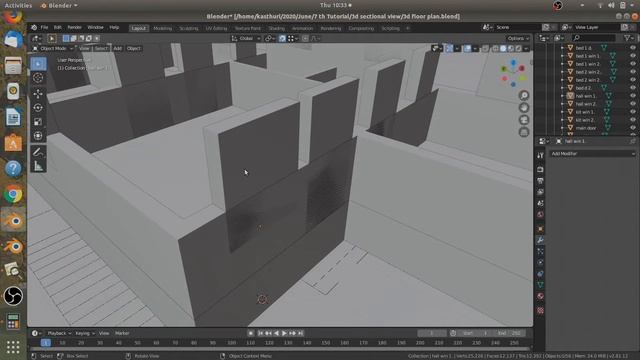Open the Playback dropdown in timeline
The width and height of the screenshot is (640, 360).
click(x=59, y=333)
